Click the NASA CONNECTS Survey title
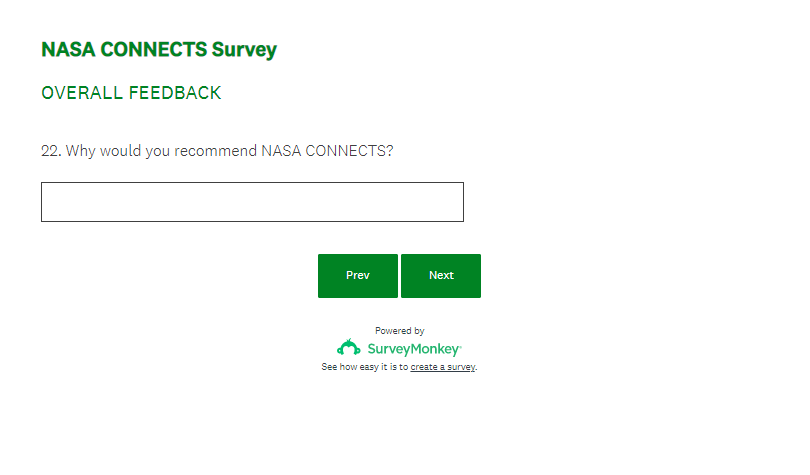The width and height of the screenshot is (810, 475). [159, 50]
